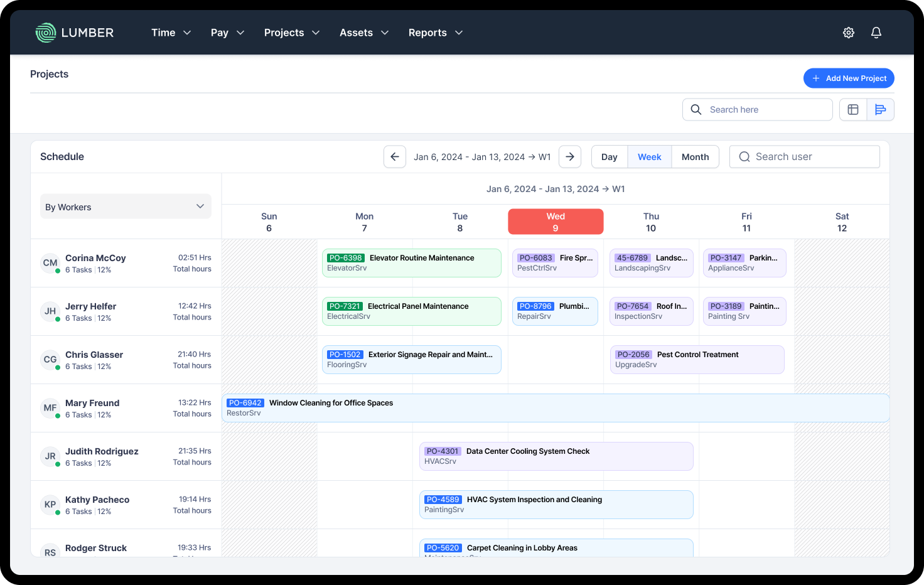Click the CG avatar for Chris Glasser
Screen dimensions: 924x585
pos(50,360)
